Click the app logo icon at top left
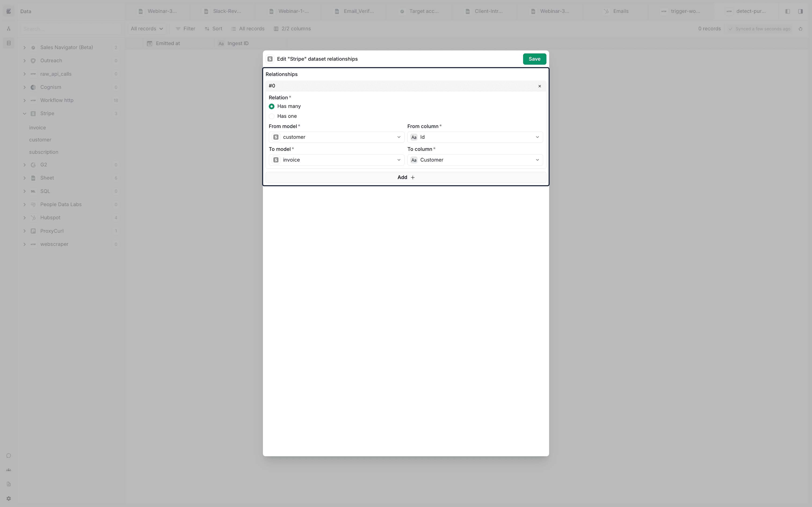 [9, 11]
